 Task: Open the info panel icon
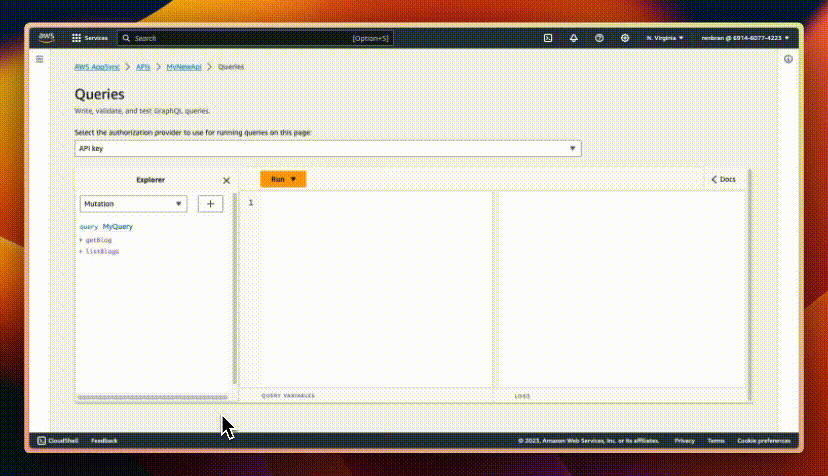[x=788, y=59]
